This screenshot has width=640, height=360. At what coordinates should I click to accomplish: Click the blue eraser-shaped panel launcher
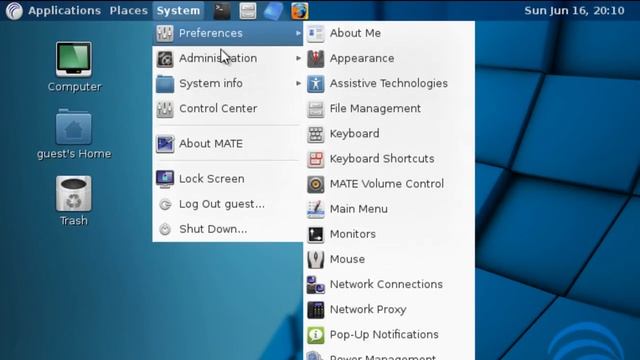(273, 11)
